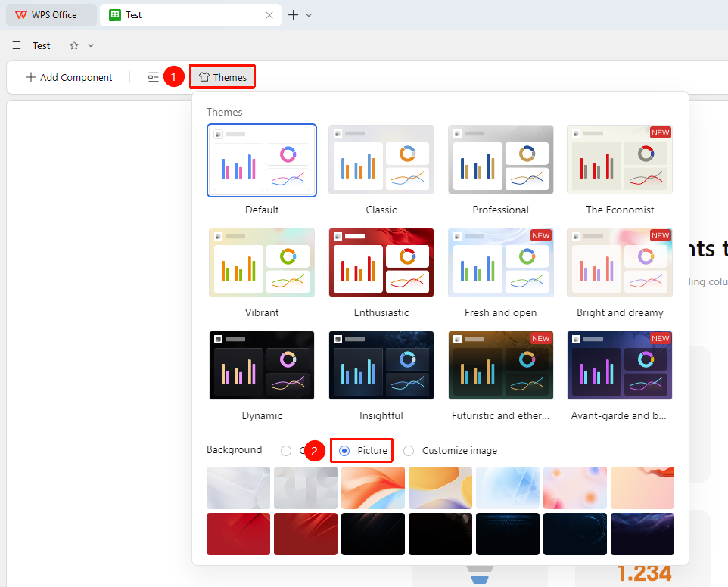This screenshot has width=728, height=587.
Task: Apply the yellow and purple wave background
Action: pyautogui.click(x=440, y=488)
